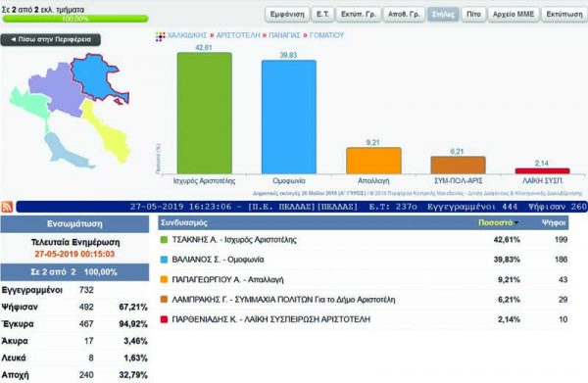Click the green Ισχυρός Αριστοτέλης bar
588x383 pixels.
tap(205, 114)
